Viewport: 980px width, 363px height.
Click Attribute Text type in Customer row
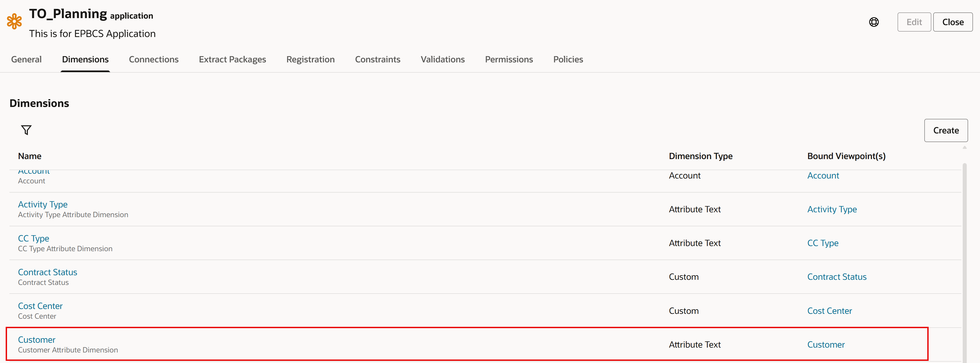[695, 345]
